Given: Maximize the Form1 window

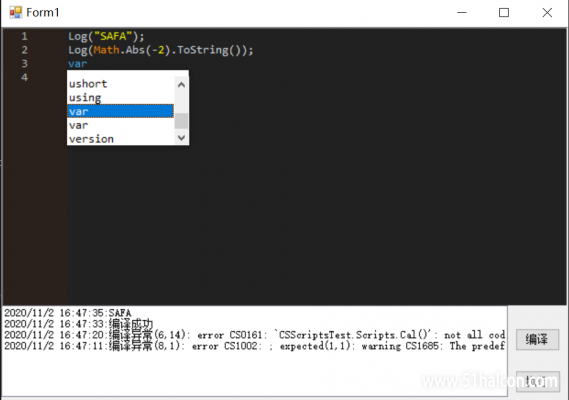Looking at the screenshot, I should pos(504,13).
